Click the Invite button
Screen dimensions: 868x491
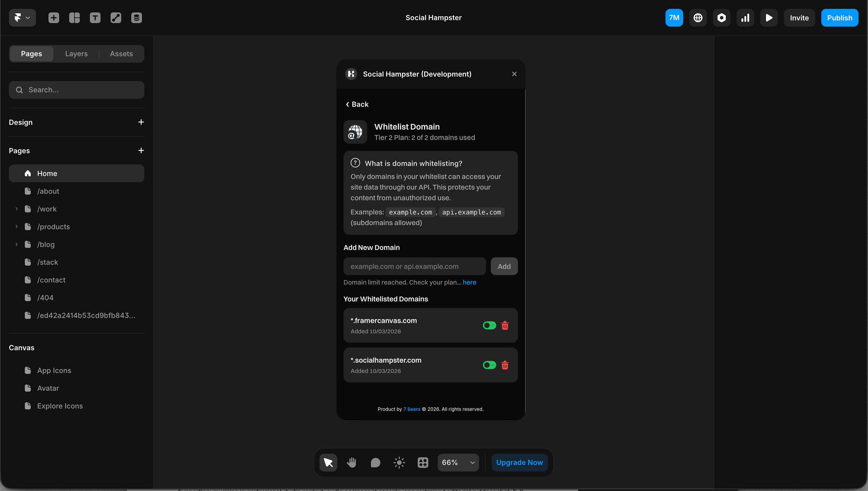[799, 17]
